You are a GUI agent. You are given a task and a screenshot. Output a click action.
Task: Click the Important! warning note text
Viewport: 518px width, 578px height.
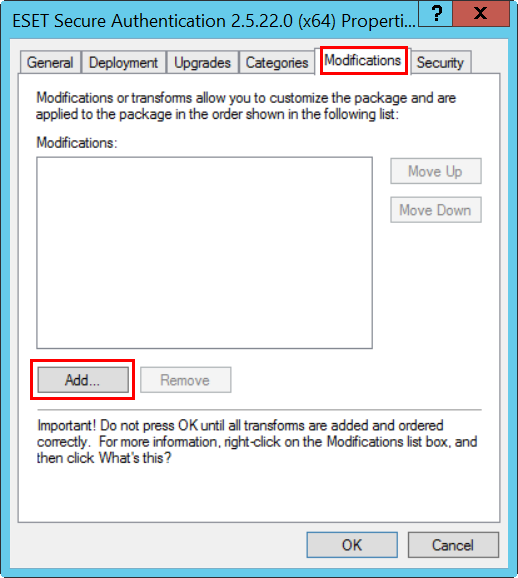(257, 442)
